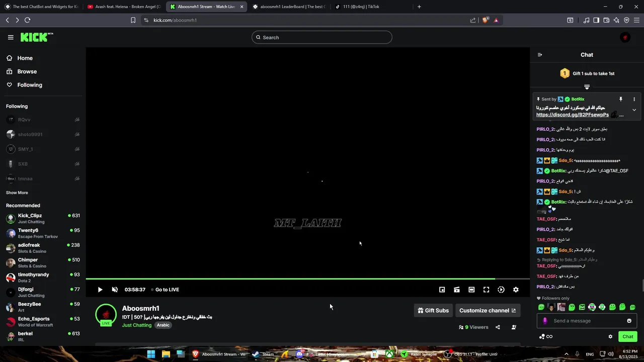Click the Aboosmrh1 live avatar
The image size is (644, 362).
(106, 315)
